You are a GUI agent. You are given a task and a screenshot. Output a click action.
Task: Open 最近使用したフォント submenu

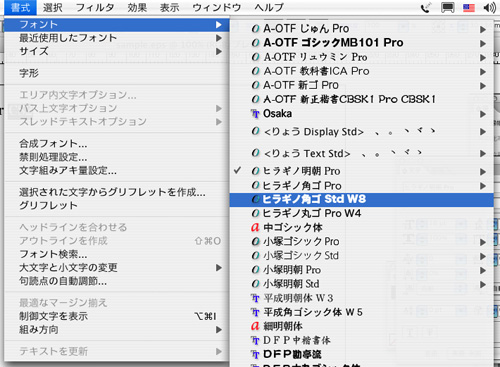[117, 38]
